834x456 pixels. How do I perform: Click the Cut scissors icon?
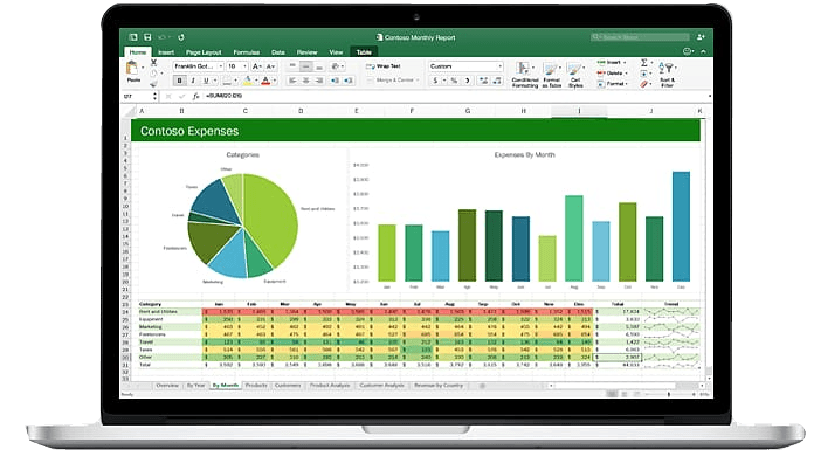coord(154,62)
